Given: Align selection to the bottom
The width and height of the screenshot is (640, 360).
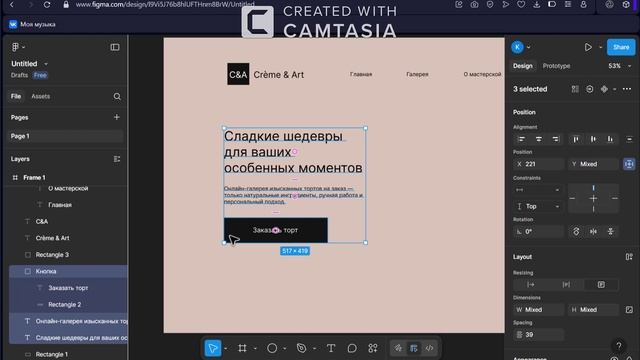Looking at the screenshot, I should tap(610, 139).
